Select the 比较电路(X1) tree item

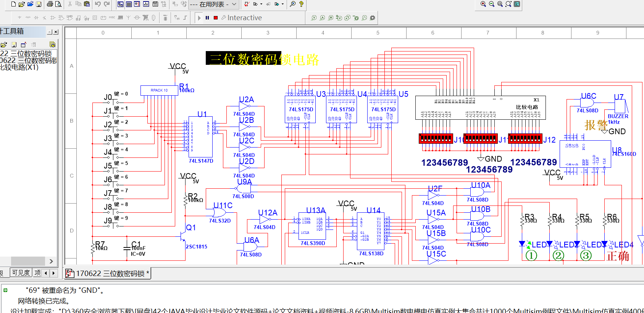(19, 67)
